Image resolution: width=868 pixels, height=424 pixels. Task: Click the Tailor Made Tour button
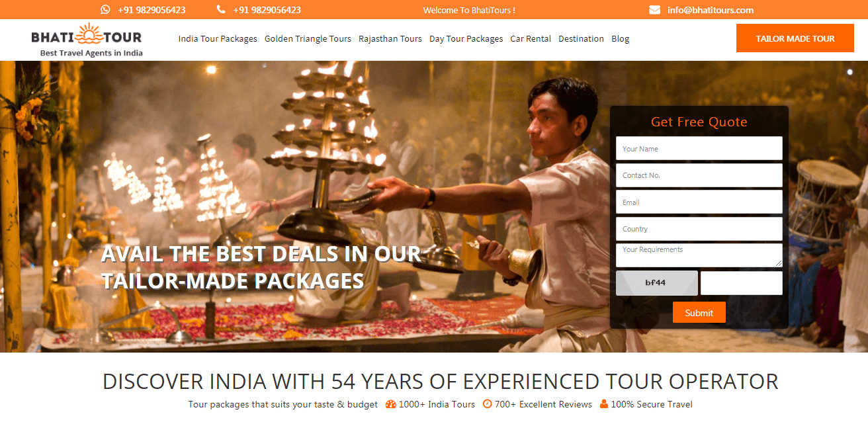tap(795, 38)
